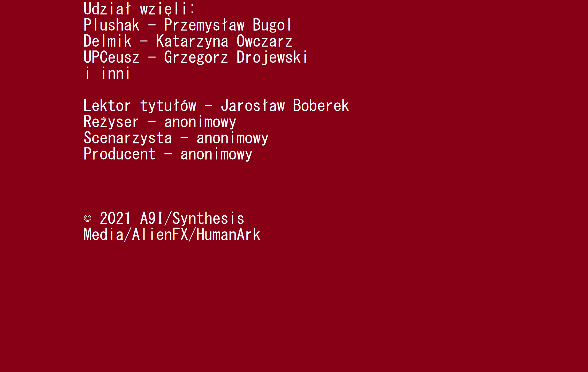Click the word "Synthesis" in the copyright line

coord(208,218)
